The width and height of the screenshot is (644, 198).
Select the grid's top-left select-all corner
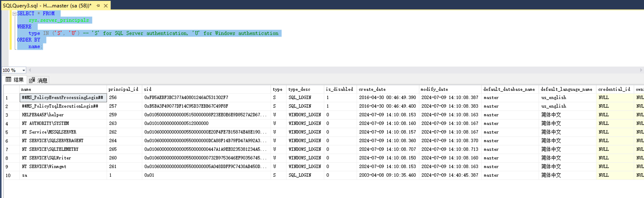tap(11, 89)
